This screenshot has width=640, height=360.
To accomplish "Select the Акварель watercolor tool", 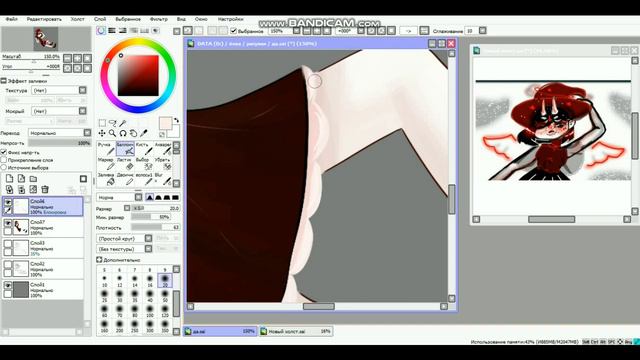I will 162,149.
